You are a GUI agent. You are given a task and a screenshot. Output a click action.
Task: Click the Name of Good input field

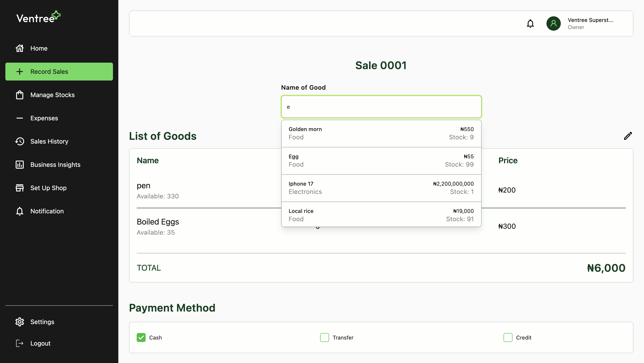[381, 107]
